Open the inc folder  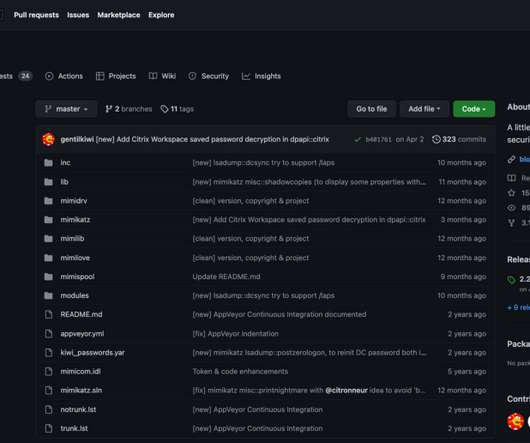[66, 163]
